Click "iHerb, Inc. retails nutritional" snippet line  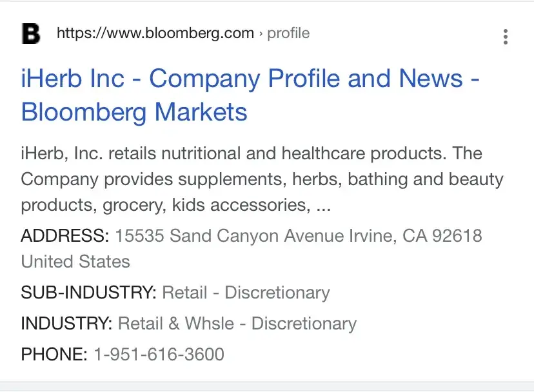[148, 153]
